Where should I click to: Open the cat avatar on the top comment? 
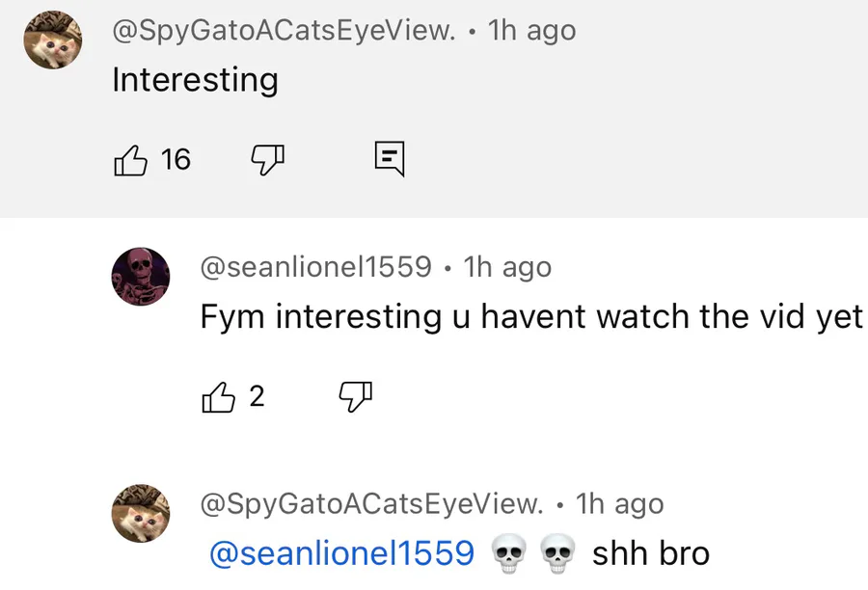tap(52, 40)
